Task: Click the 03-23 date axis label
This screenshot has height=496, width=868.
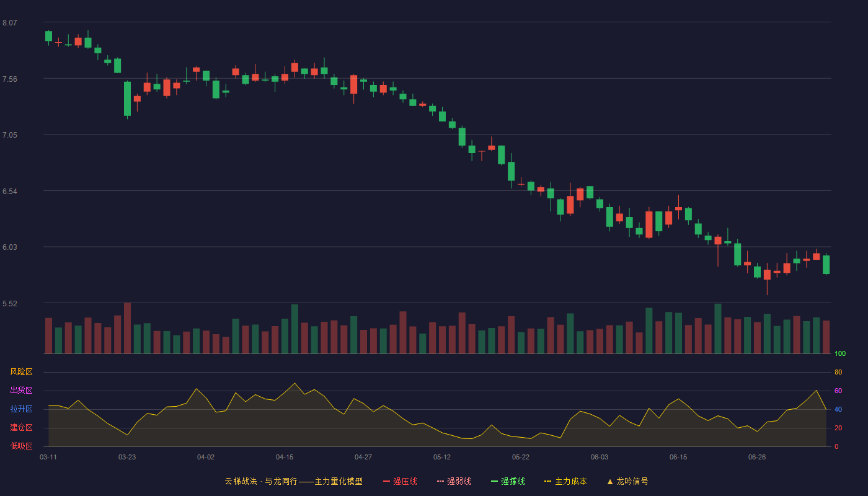Action: [x=127, y=457]
